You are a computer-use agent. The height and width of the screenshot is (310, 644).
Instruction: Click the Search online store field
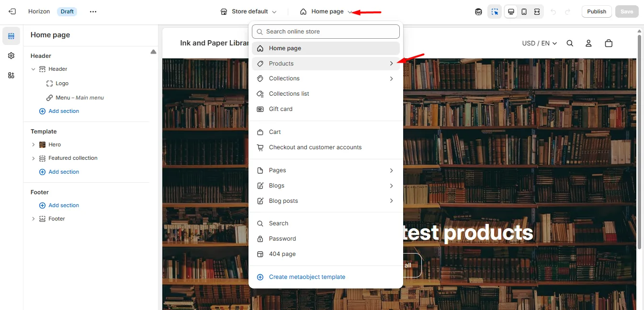click(x=326, y=32)
